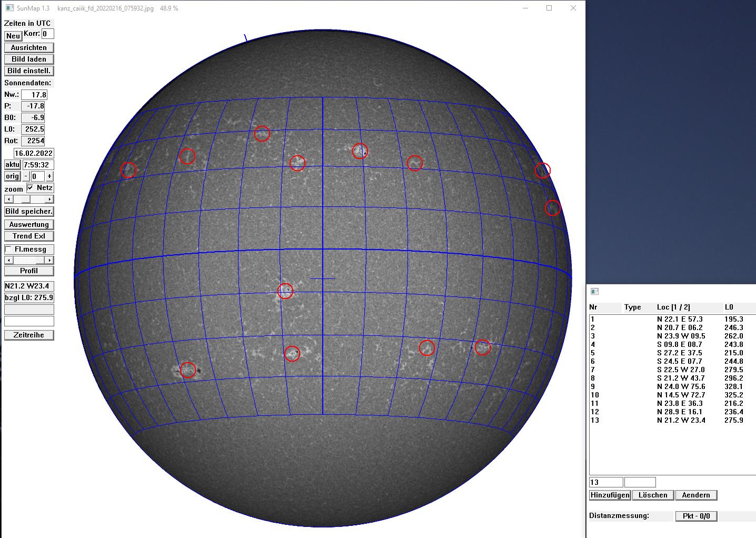Click the plus stepper next to orig
The image size is (756, 538).
point(49,176)
